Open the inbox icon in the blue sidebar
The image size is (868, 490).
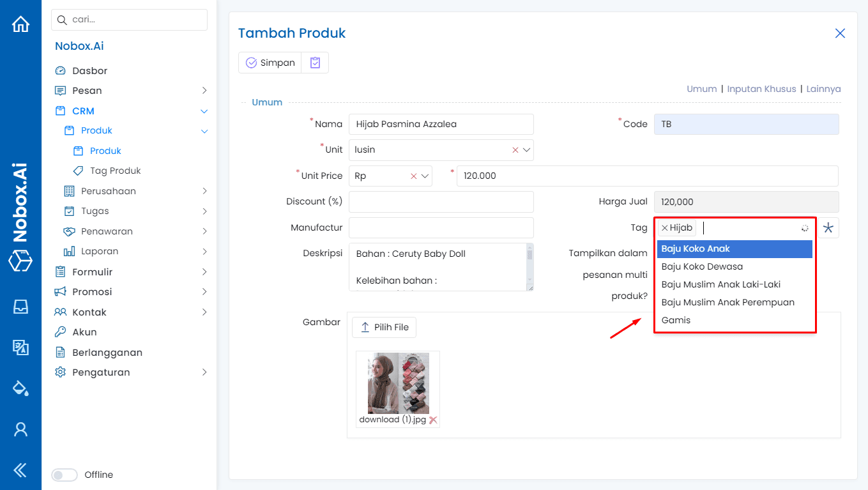(x=20, y=307)
